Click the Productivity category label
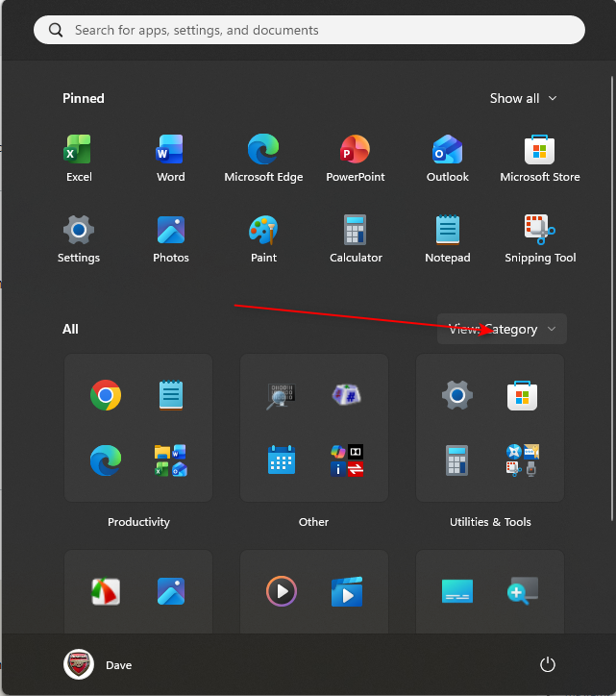 click(x=138, y=522)
